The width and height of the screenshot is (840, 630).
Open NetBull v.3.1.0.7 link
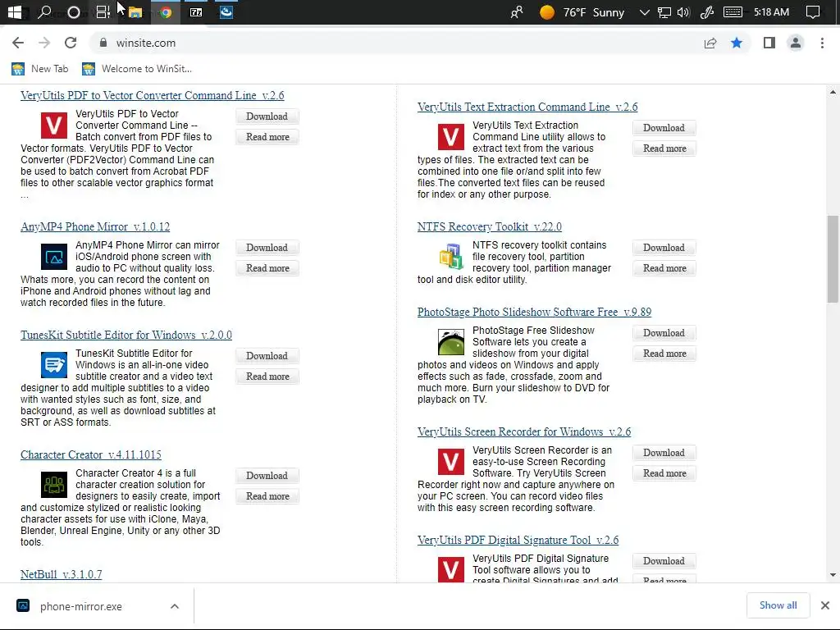[61, 574]
